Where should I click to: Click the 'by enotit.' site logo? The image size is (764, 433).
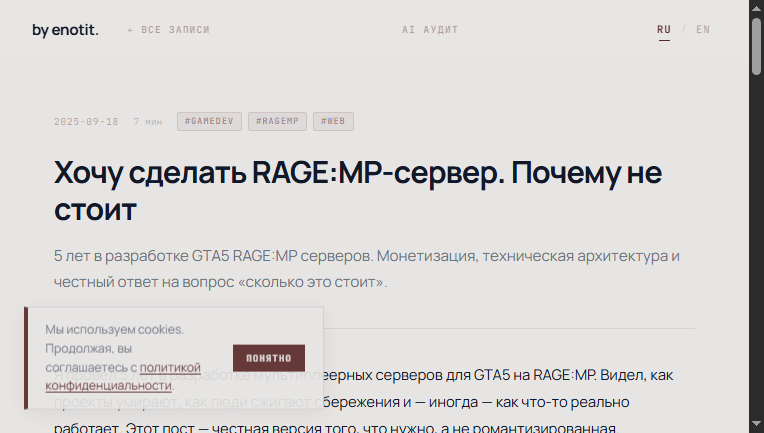pyautogui.click(x=65, y=30)
